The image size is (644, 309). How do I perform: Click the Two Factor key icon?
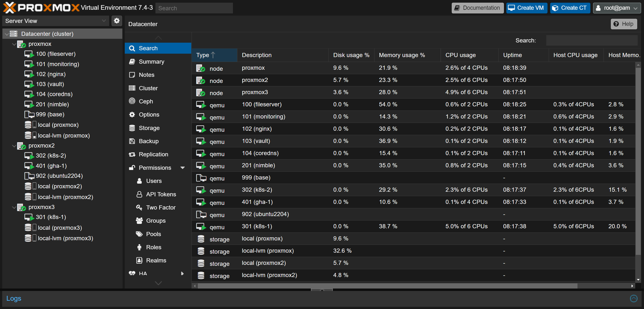tap(139, 207)
